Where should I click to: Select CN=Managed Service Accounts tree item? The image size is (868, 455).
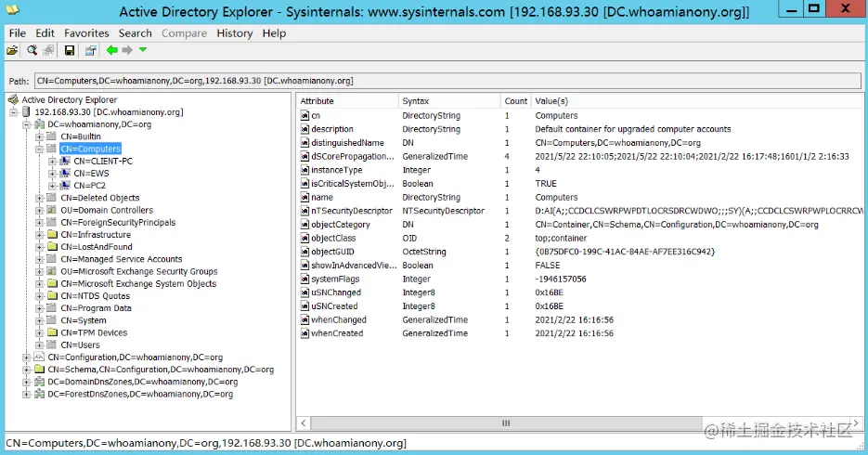click(122, 259)
